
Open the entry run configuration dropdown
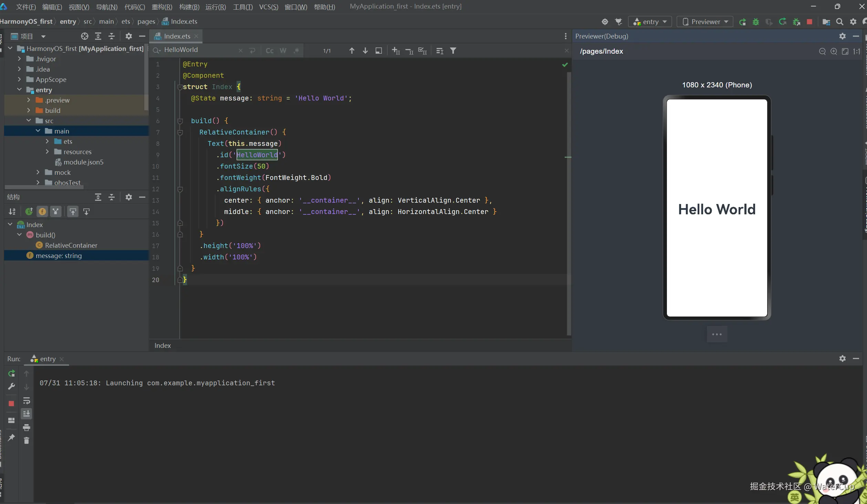coord(650,22)
